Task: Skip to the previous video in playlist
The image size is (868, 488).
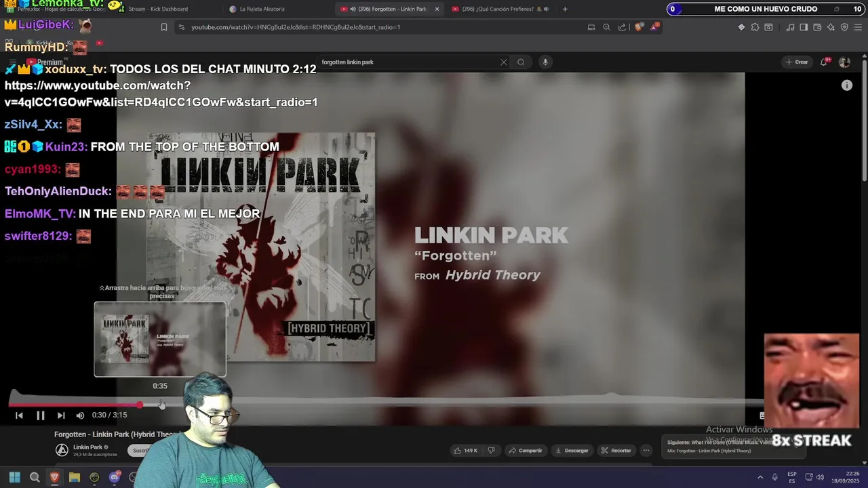Action: (x=19, y=415)
